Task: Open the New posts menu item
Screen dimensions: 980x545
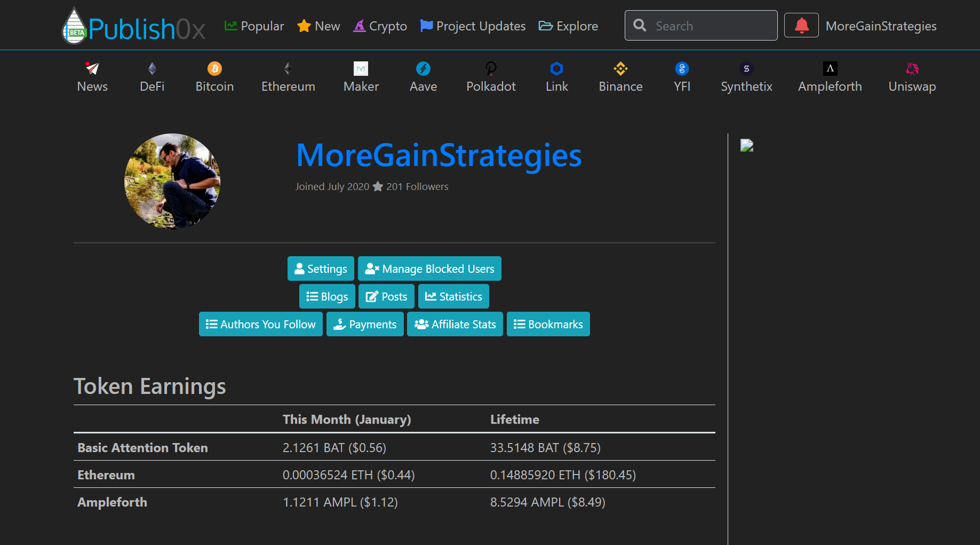Action: (318, 26)
